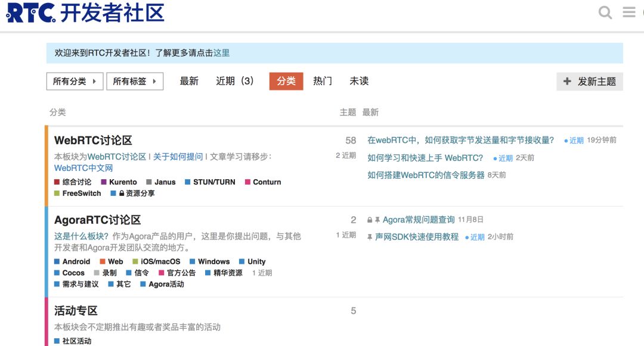Open topic 声网SDK快速使用教程
644x346 pixels.
click(417, 237)
